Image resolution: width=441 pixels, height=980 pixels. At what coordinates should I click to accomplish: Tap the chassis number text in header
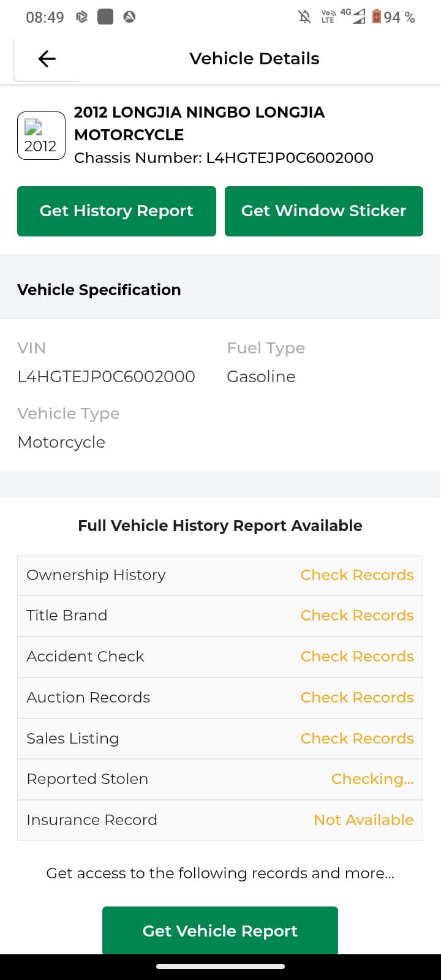224,158
